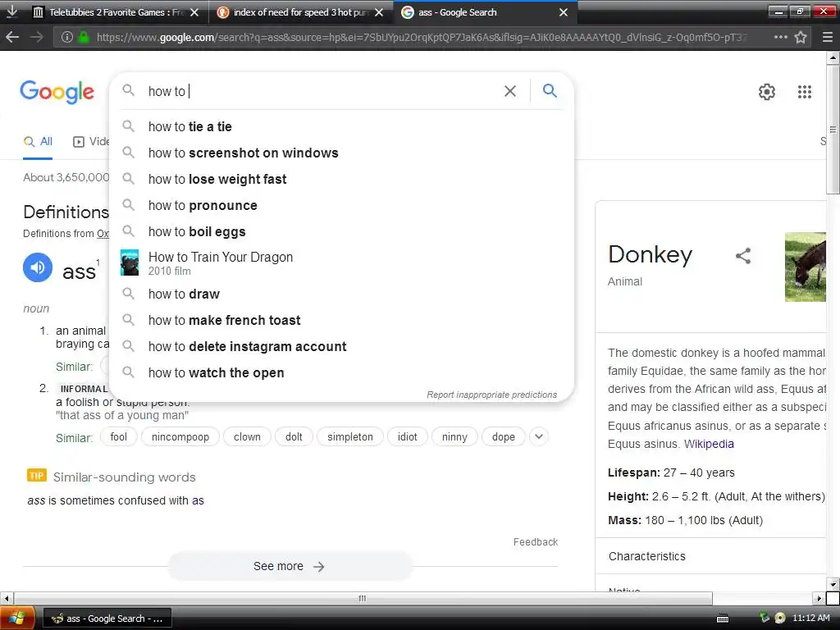
Task: Open the Google apps grid icon
Action: click(x=804, y=92)
